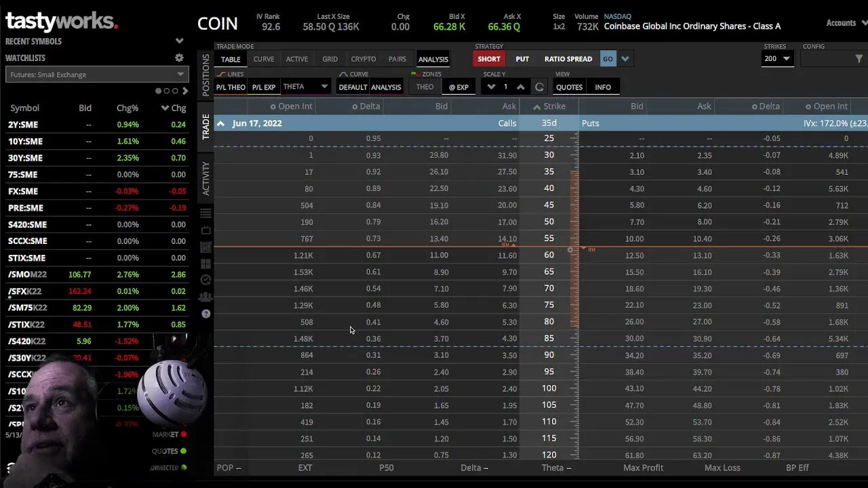This screenshot has width=868, height=488.
Task: Select 2Y:SME in watchlist
Action: coord(96,125)
